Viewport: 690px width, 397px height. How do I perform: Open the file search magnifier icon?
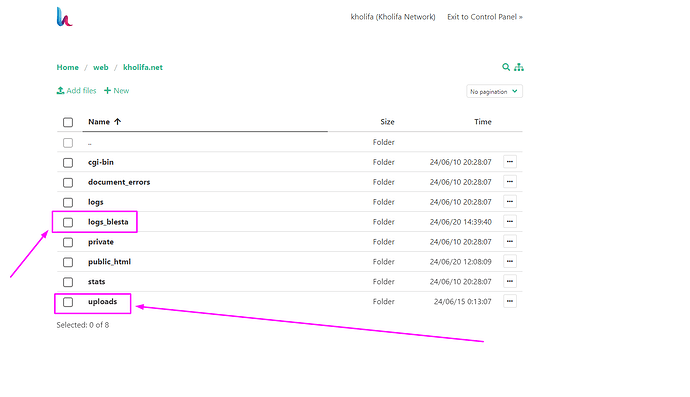coord(506,67)
